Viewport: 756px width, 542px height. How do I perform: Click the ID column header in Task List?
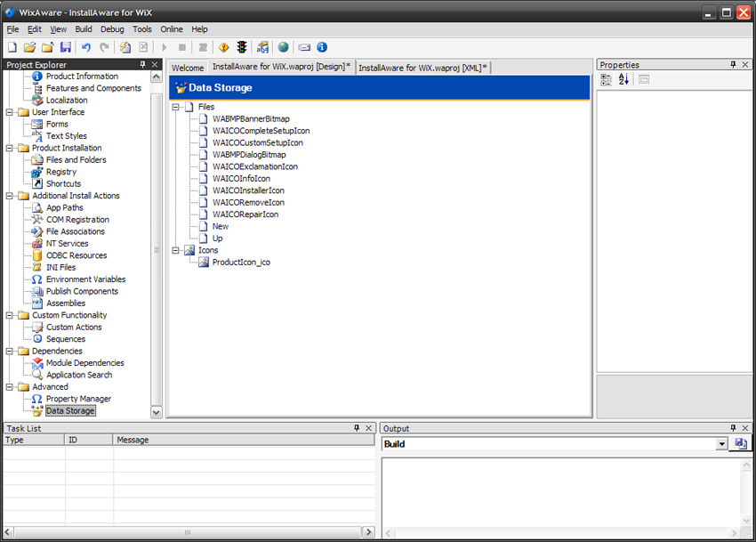click(x=89, y=440)
